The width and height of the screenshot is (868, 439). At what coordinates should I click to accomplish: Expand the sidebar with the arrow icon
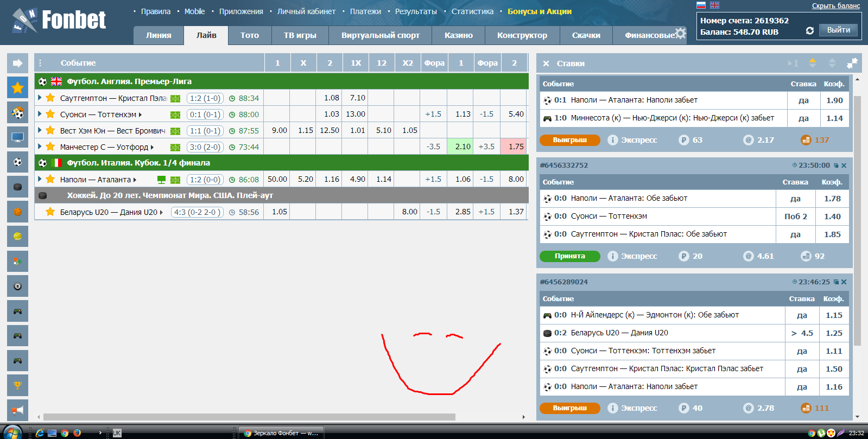(17, 63)
